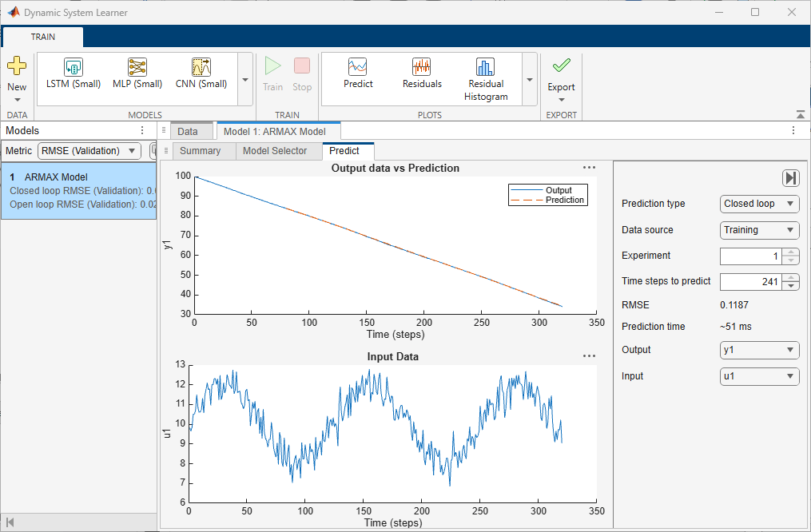The image size is (811, 532).
Task: Select the MLP (Small) model icon
Action: (x=137, y=67)
